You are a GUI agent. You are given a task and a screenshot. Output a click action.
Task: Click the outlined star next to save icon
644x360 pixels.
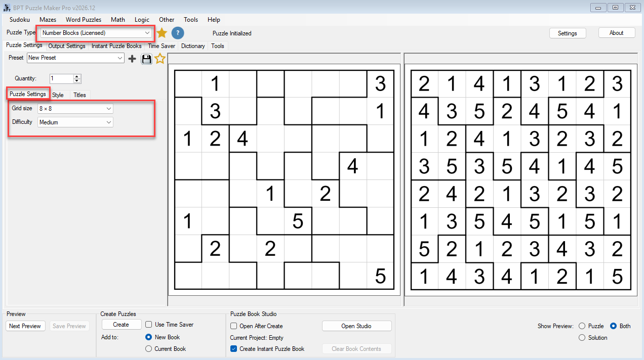point(160,59)
